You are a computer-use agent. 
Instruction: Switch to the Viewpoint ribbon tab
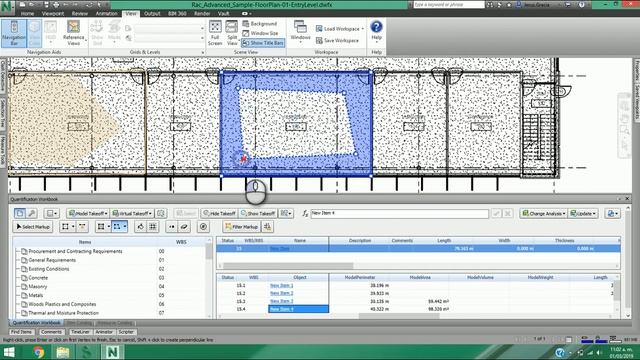point(53,13)
